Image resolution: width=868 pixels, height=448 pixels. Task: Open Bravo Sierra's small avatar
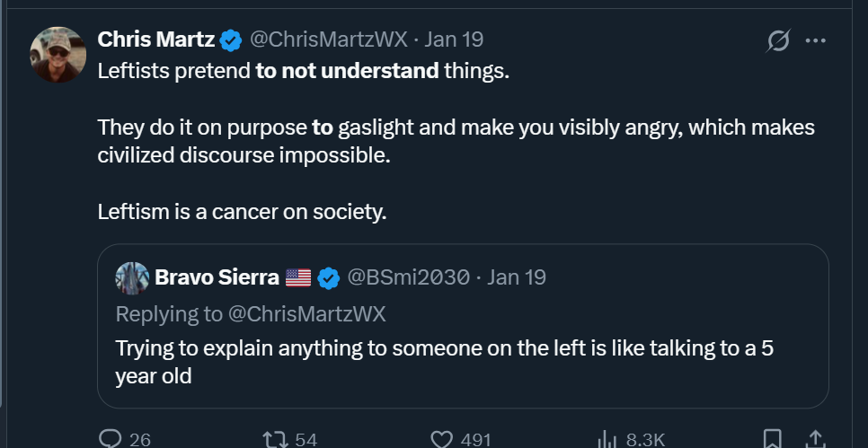tap(132, 277)
